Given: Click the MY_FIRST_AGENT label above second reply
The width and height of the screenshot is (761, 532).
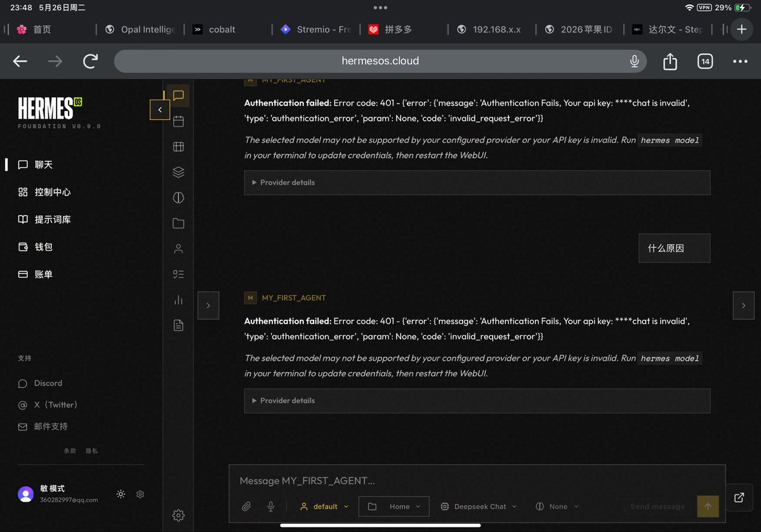Looking at the screenshot, I should pyautogui.click(x=294, y=298).
